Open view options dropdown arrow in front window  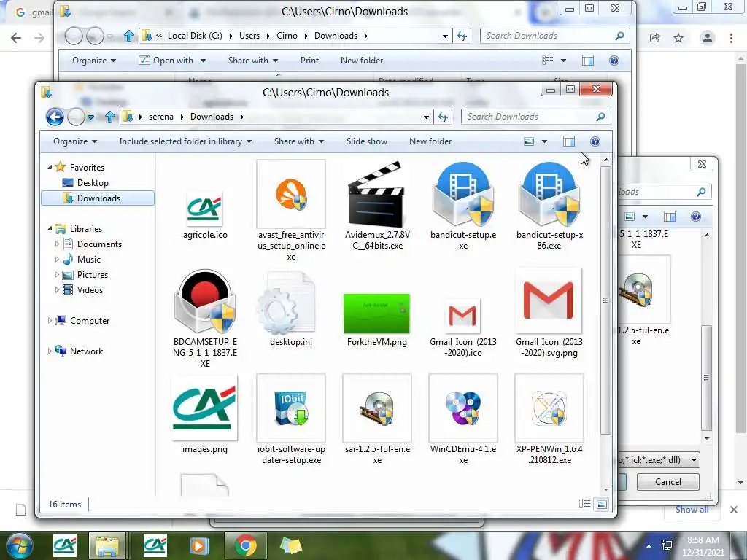(544, 141)
